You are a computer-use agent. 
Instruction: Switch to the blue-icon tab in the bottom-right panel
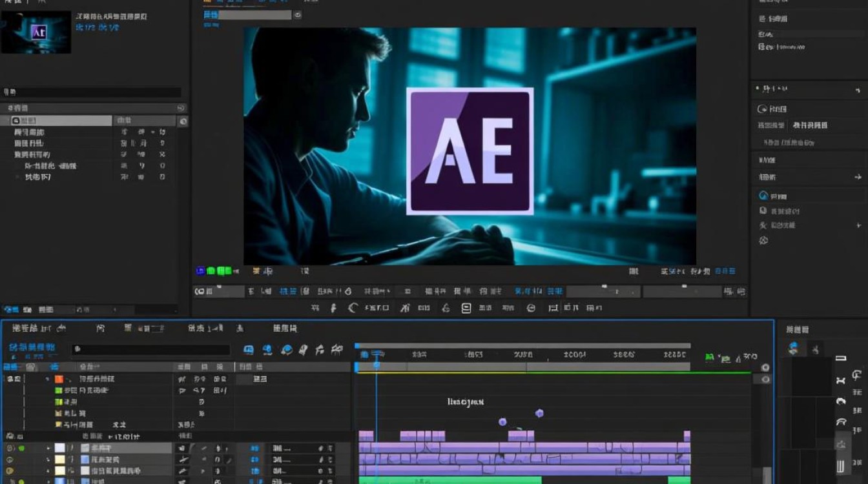click(794, 348)
